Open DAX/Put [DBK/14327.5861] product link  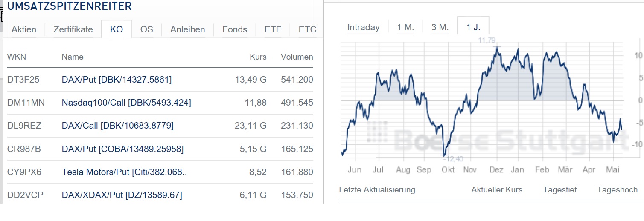[117, 80]
